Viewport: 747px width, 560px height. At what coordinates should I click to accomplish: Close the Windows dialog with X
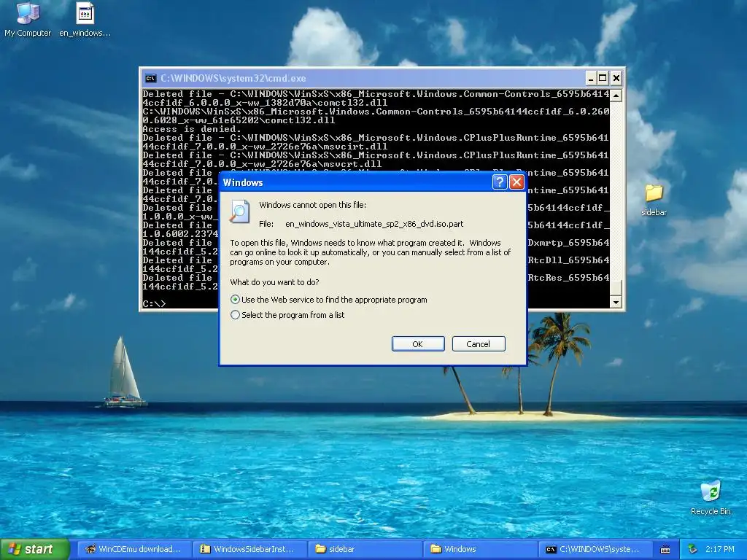pos(517,182)
